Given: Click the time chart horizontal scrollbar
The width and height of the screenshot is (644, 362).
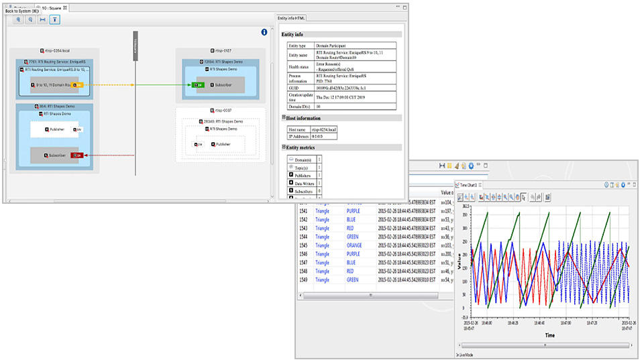Looking at the screenshot, I should (545, 345).
